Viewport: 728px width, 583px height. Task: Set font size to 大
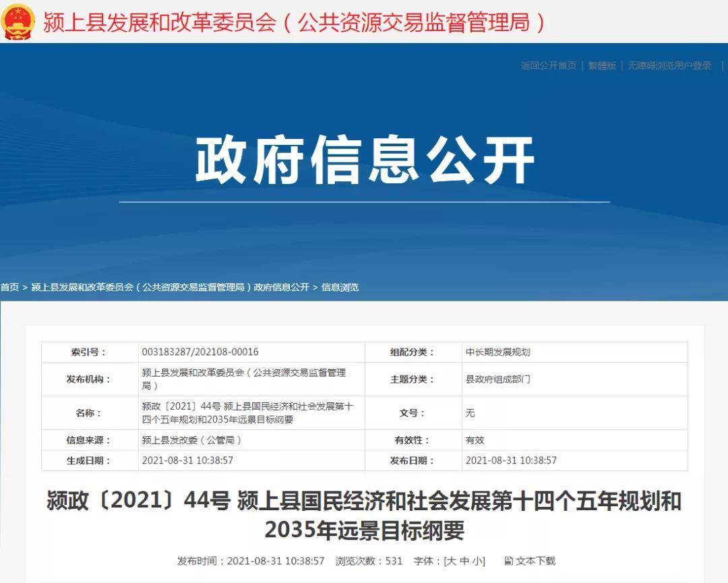pyautogui.click(x=451, y=561)
